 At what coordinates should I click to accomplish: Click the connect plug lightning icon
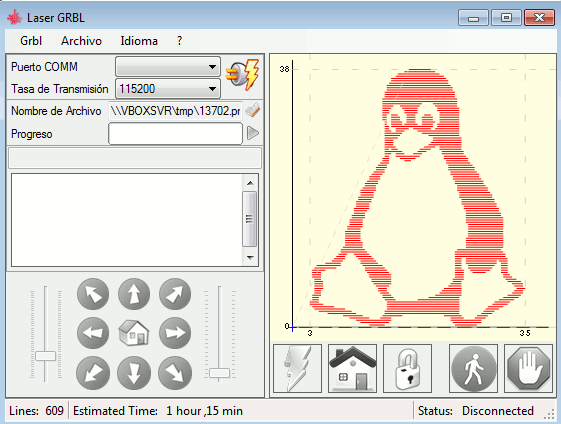pos(243,75)
